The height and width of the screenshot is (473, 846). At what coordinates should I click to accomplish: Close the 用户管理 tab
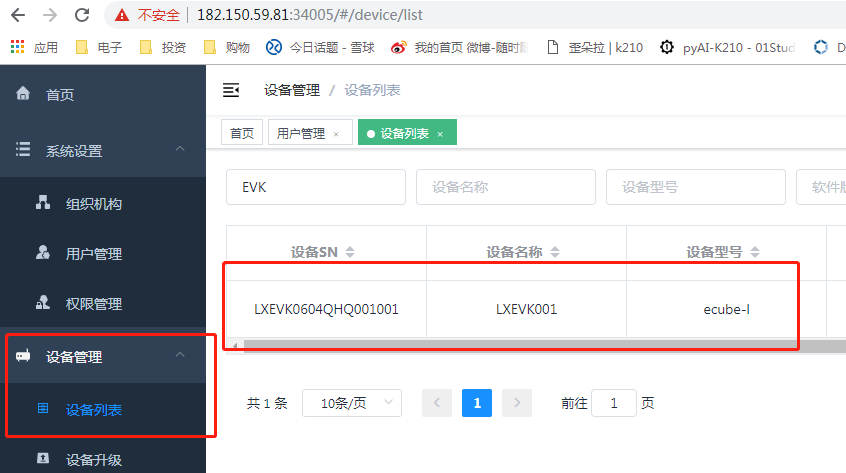click(336, 134)
